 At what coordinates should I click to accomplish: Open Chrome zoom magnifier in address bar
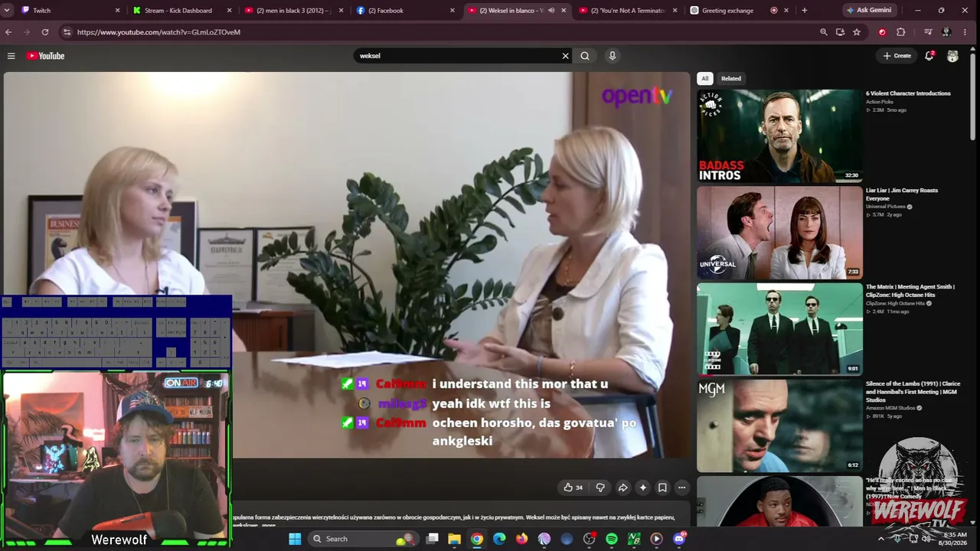[824, 32]
